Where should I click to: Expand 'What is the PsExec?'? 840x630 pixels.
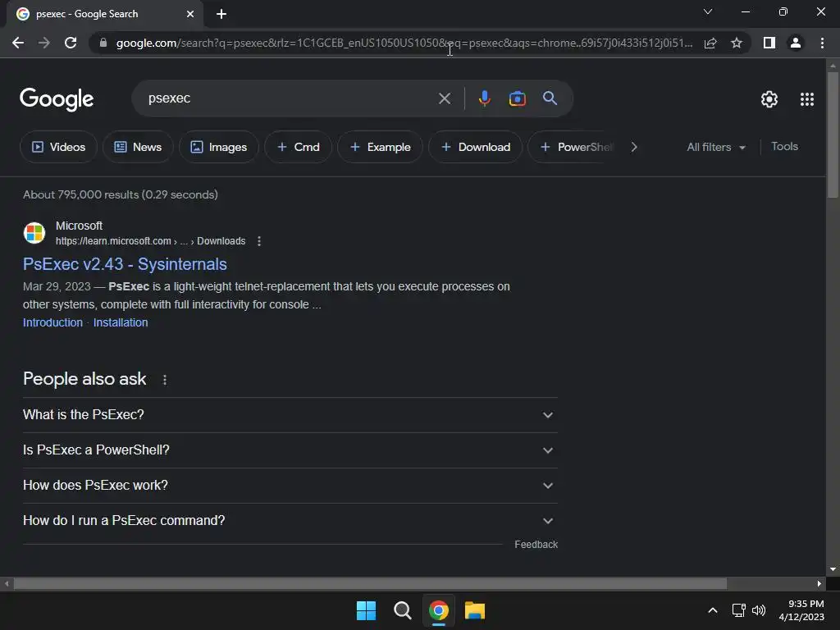(x=290, y=414)
